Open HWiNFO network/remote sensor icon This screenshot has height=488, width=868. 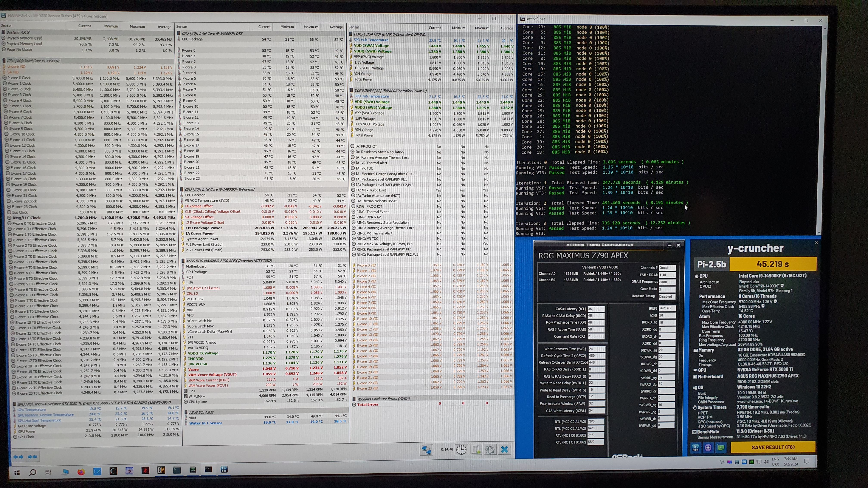(x=426, y=450)
